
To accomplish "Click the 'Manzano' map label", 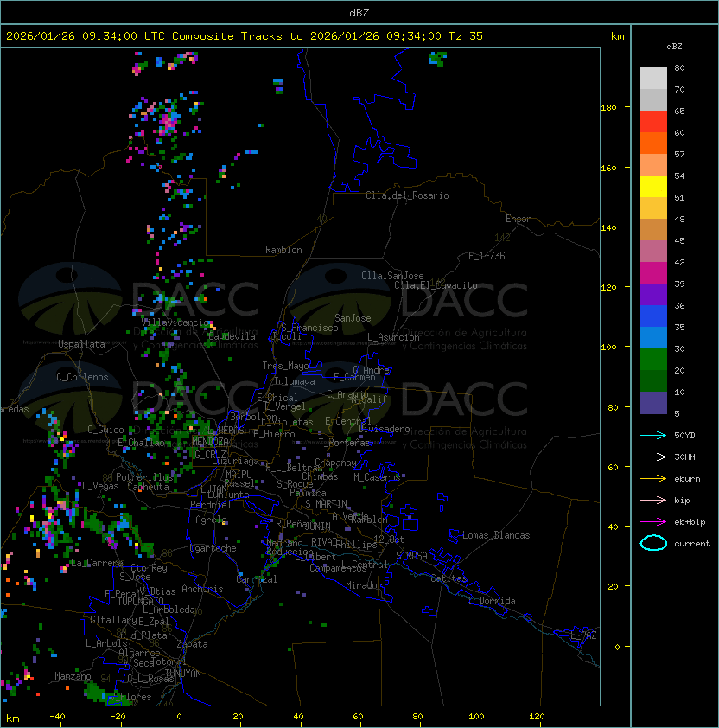I will point(73,676).
